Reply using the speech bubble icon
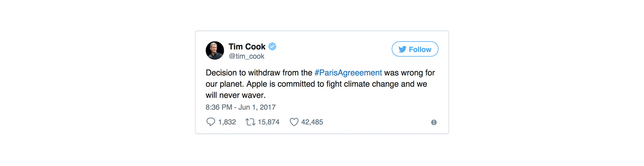Viewport: 644px width, 166px height. pos(210,122)
